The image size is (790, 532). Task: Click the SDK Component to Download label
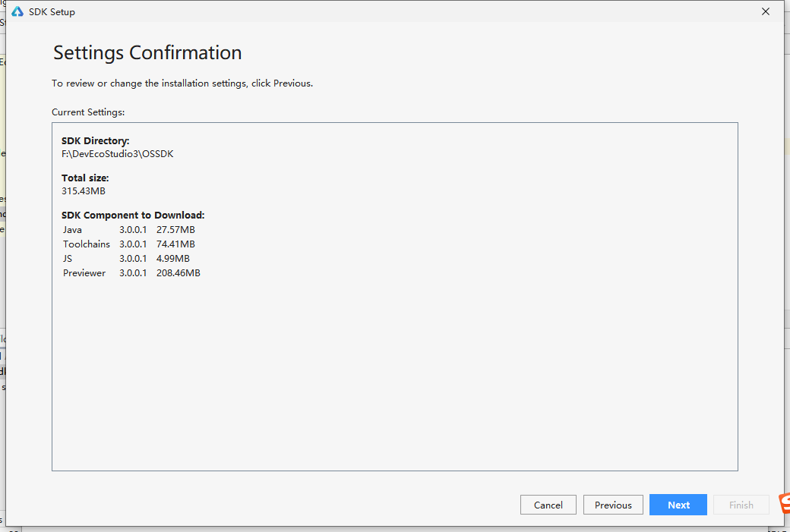coord(133,216)
